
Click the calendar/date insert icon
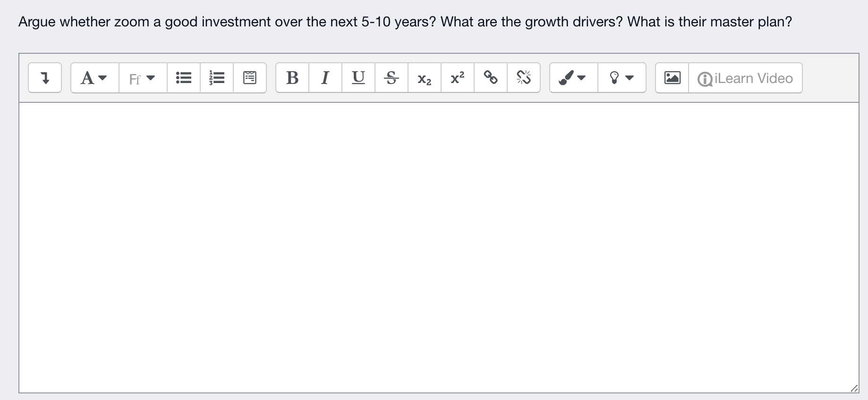pos(250,78)
